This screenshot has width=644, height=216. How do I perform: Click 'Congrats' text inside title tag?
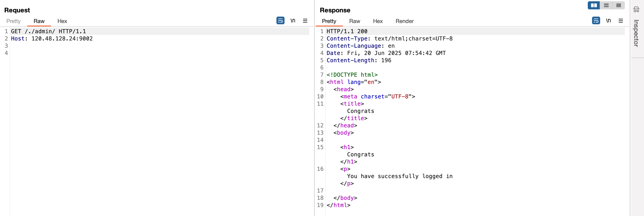click(361, 111)
